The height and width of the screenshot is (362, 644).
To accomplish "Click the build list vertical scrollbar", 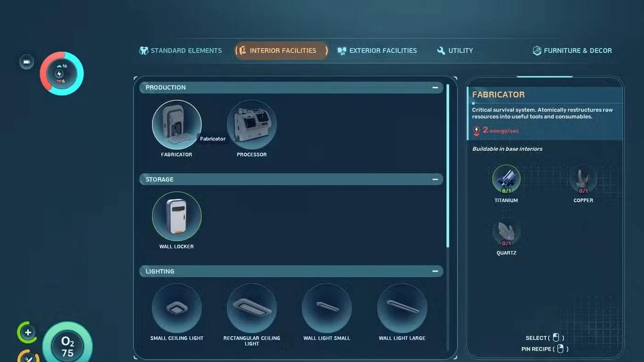I will [448, 165].
